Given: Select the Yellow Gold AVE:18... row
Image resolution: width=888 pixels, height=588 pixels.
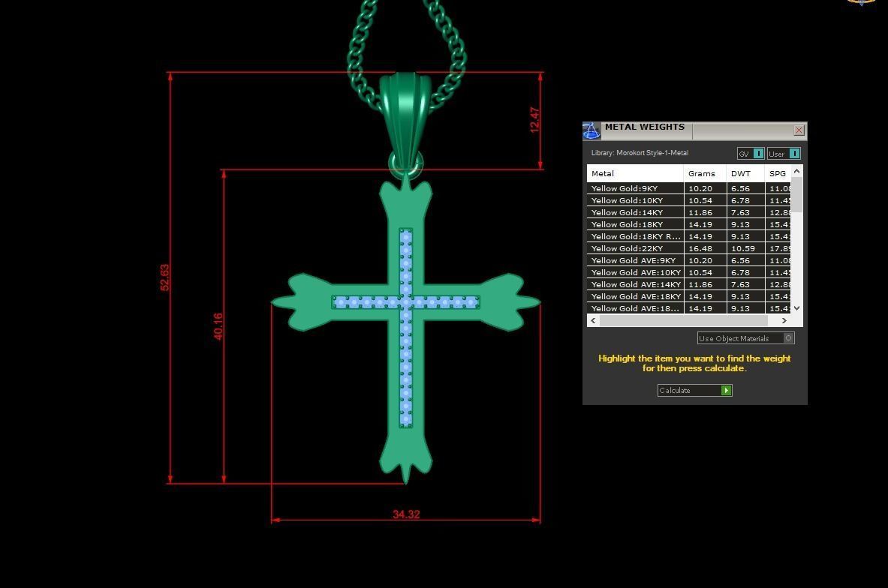Looking at the screenshot, I should click(x=688, y=307).
